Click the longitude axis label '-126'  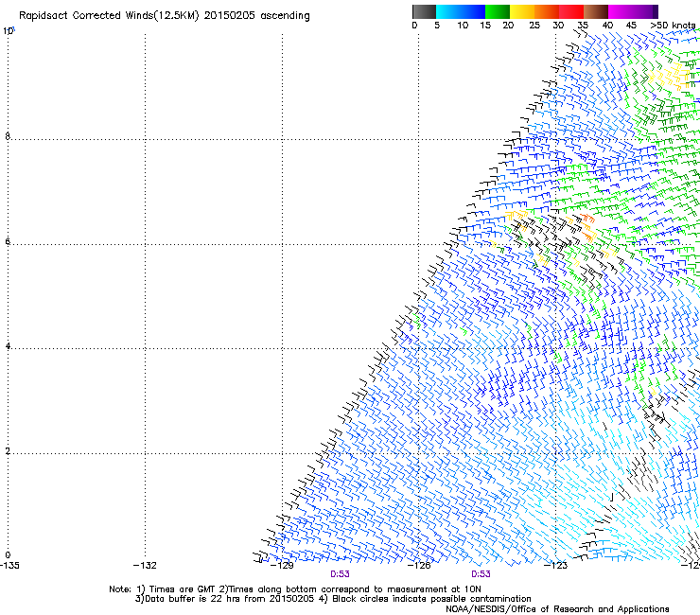pos(419,566)
